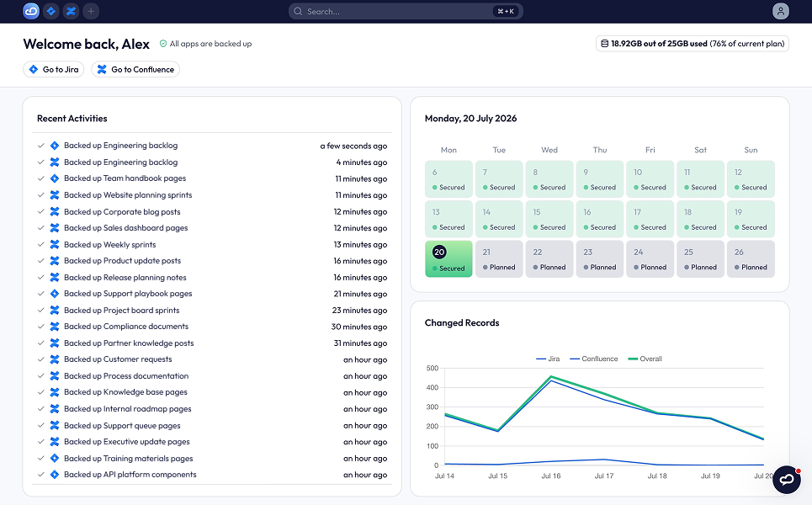
Task: Focus the Search input field
Action: point(406,11)
